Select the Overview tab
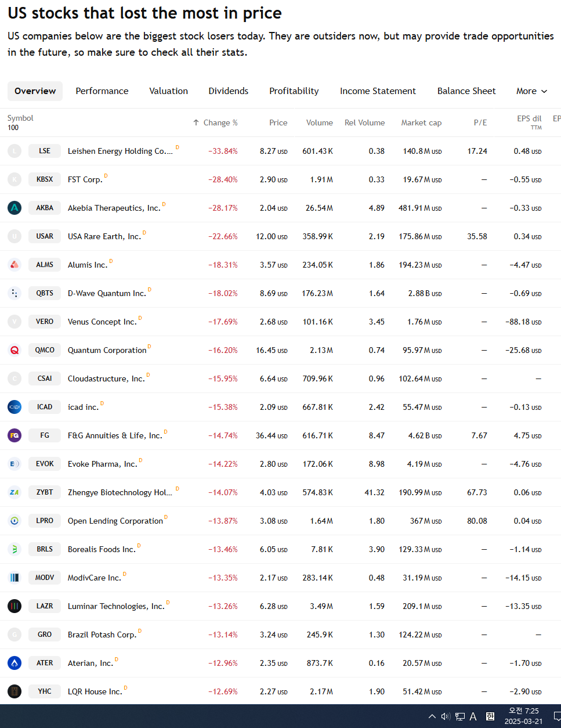Screen dimensions: 561x728 pos(35,91)
